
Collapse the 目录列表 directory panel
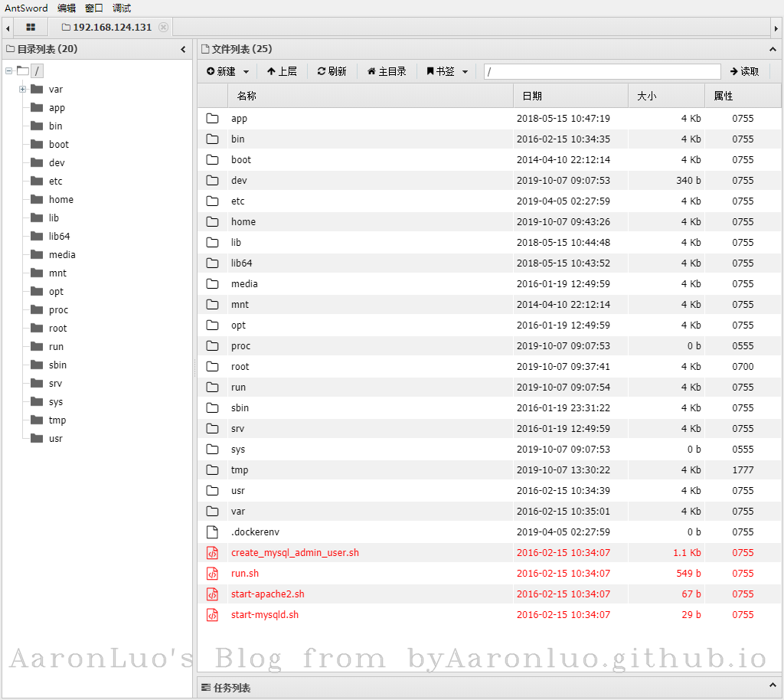(x=183, y=49)
